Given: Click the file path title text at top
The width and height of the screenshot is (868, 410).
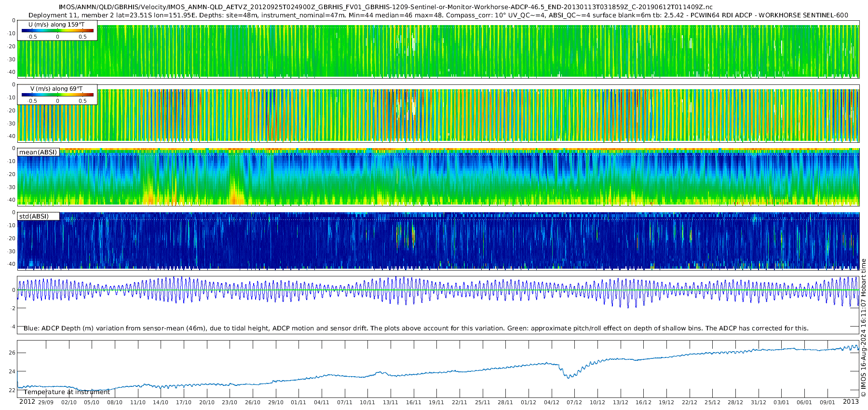Looking at the screenshot, I should 386,7.
